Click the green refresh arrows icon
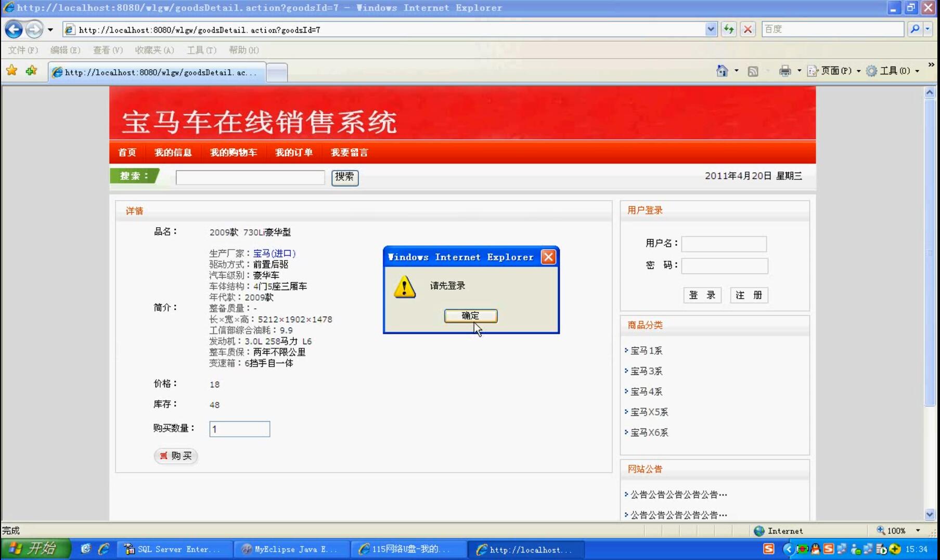The height and width of the screenshot is (560, 940). coord(729,29)
